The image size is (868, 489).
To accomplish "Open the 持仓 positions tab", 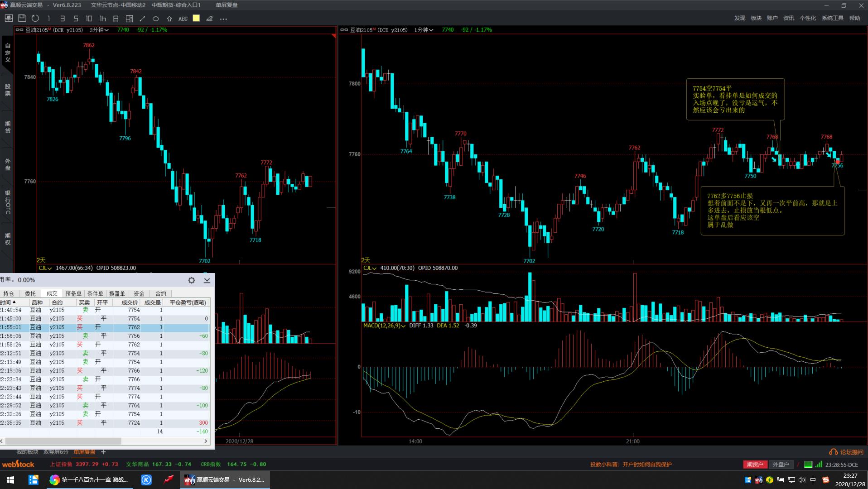I will point(9,293).
